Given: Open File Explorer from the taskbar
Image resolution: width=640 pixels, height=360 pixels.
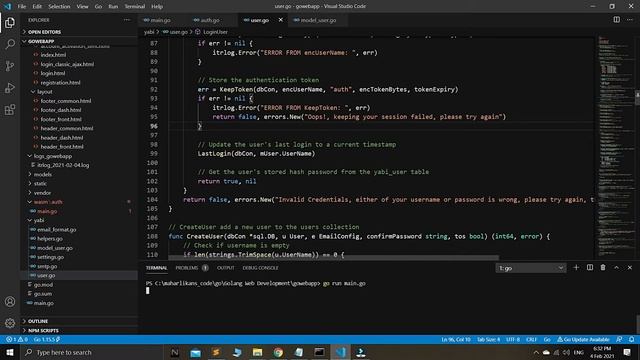Looking at the screenshot, I should (257, 352).
